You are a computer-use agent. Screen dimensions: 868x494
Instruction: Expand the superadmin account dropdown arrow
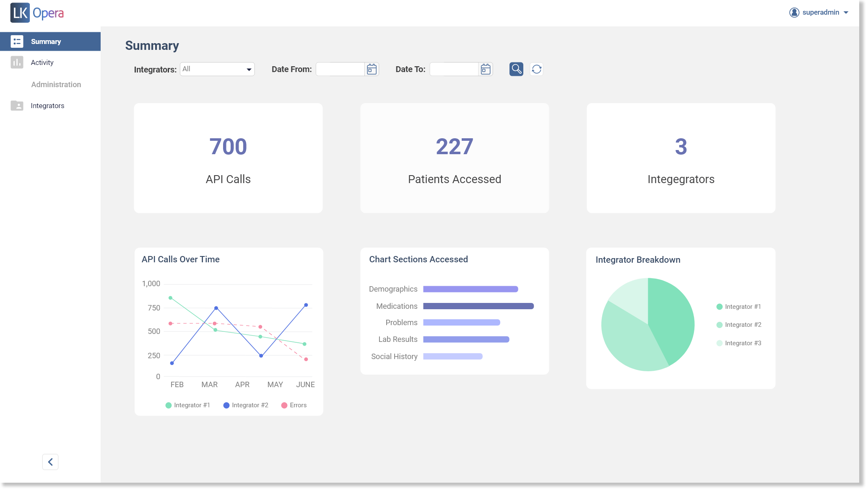tap(846, 13)
